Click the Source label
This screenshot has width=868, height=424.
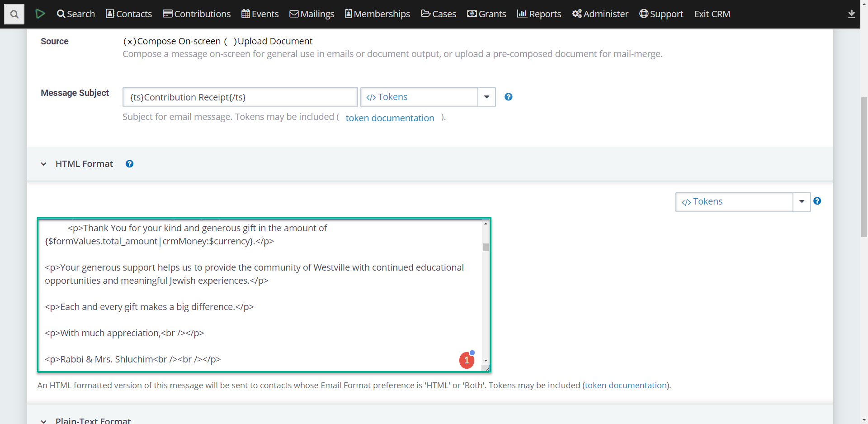[x=55, y=41]
